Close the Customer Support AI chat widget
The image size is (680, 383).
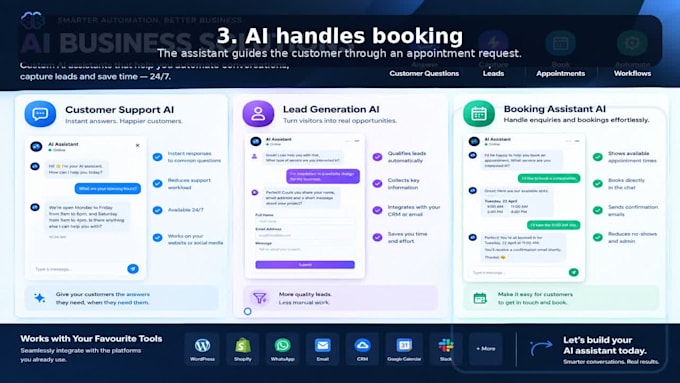coord(137,146)
